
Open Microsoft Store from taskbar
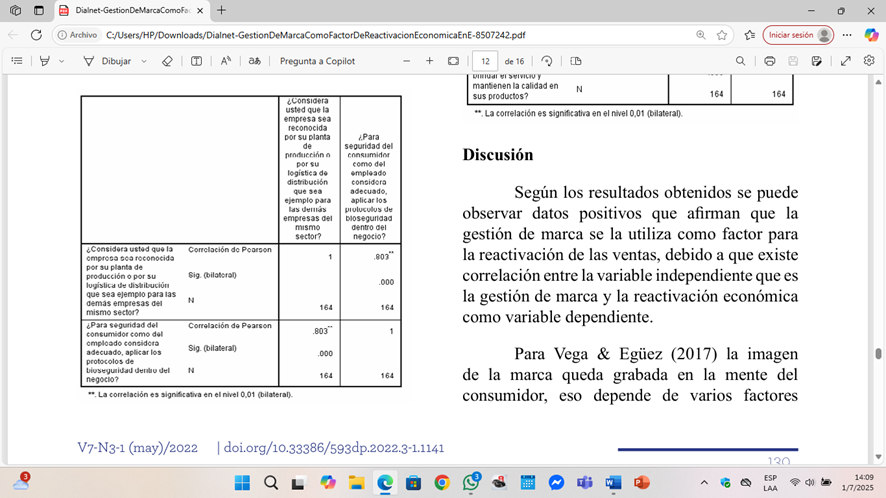point(414,483)
